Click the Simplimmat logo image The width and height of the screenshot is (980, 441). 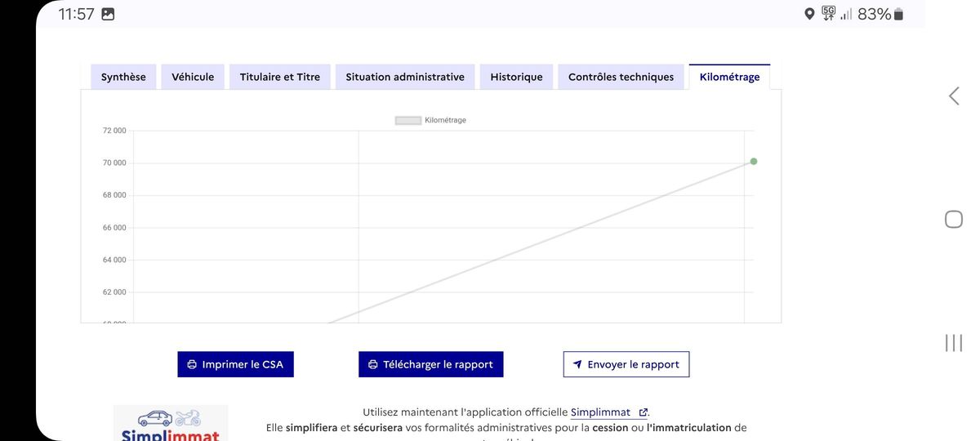tap(171, 425)
